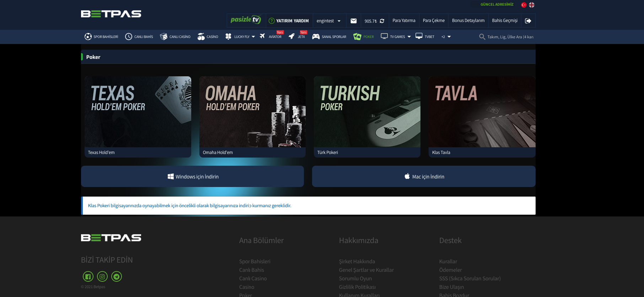Open footer Spor Bahisleri link
The image size is (644, 297).
tap(255, 262)
